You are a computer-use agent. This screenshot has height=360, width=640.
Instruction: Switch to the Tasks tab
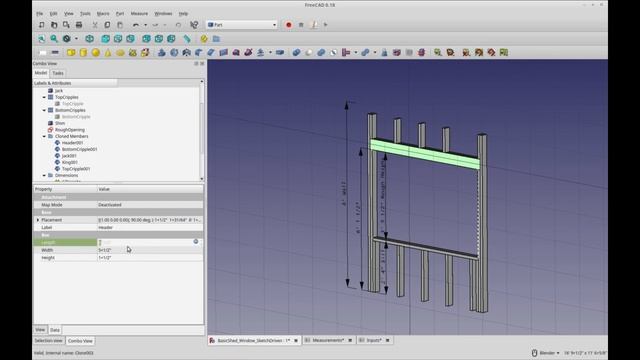[58, 73]
